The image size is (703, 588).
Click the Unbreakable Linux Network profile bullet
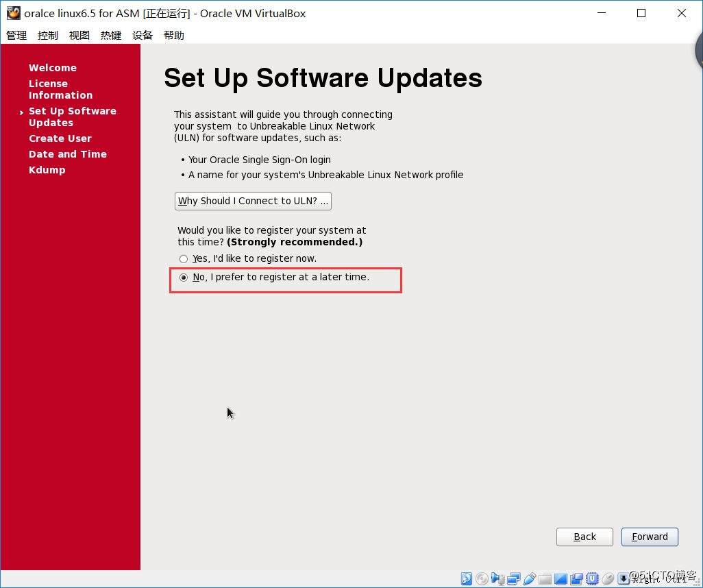[326, 175]
